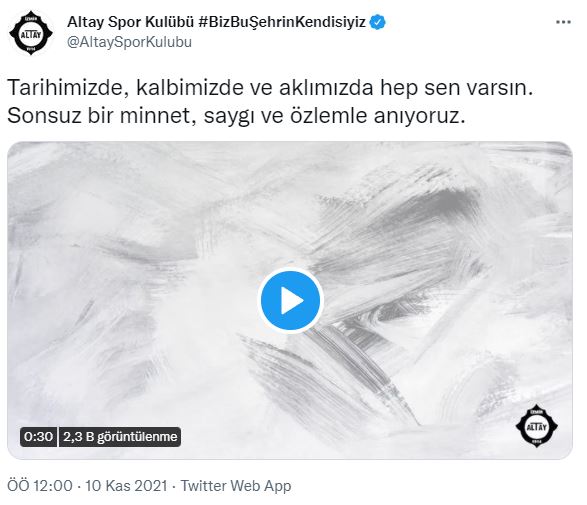Click the Altay Spor Kulübü profile avatar
Screen dimensions: 587x505
pyautogui.click(x=31, y=35)
